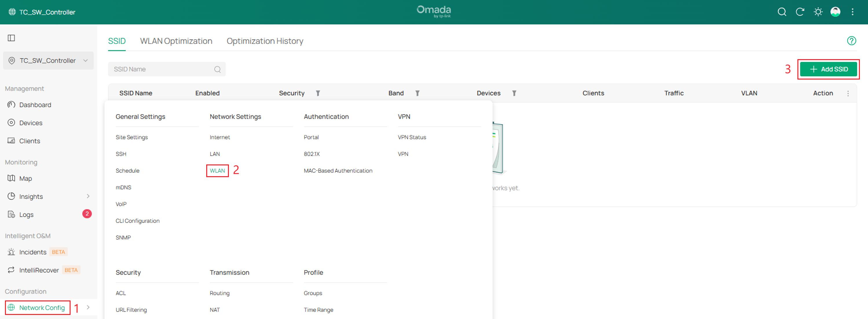Go to Clients in sidebar
The image size is (868, 319).
click(30, 141)
